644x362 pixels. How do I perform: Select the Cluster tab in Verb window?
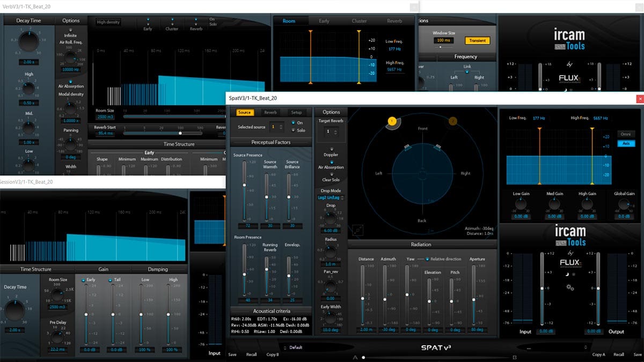[359, 21]
